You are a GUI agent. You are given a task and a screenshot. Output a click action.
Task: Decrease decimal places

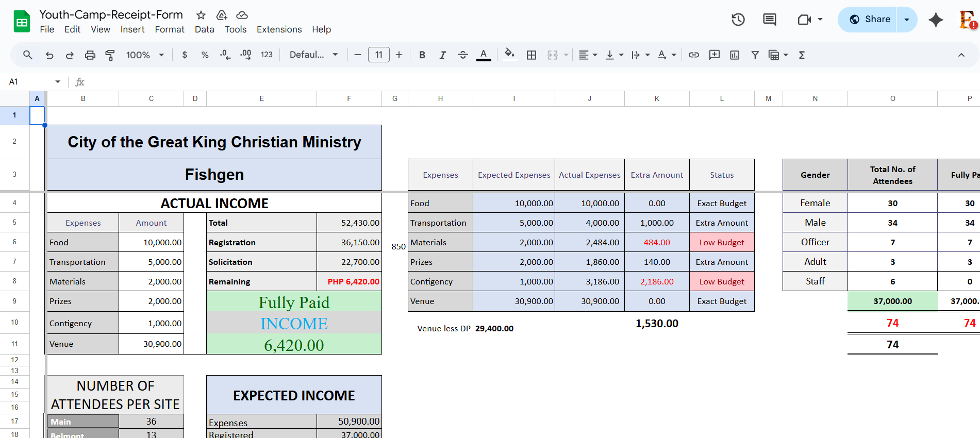coord(225,55)
